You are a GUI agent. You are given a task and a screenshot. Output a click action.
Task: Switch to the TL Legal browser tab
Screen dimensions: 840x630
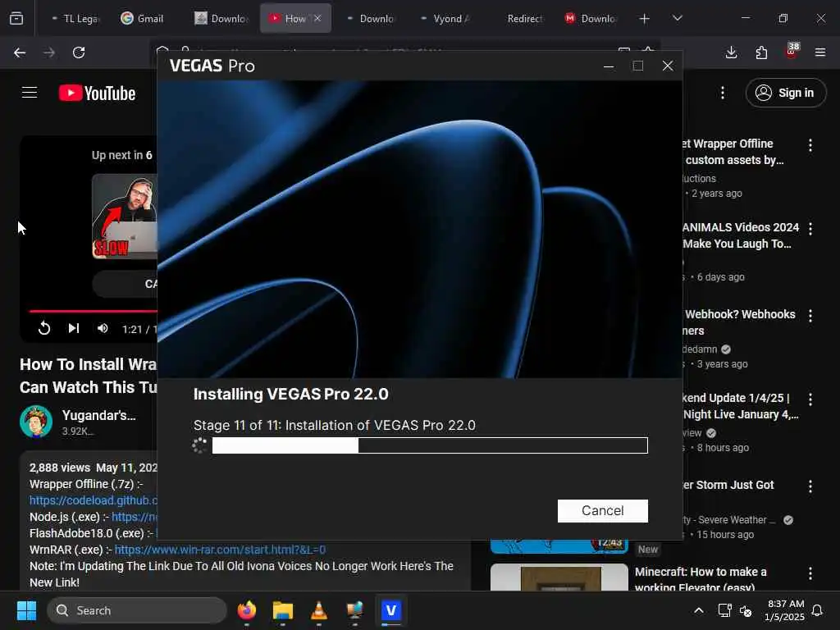[75, 18]
